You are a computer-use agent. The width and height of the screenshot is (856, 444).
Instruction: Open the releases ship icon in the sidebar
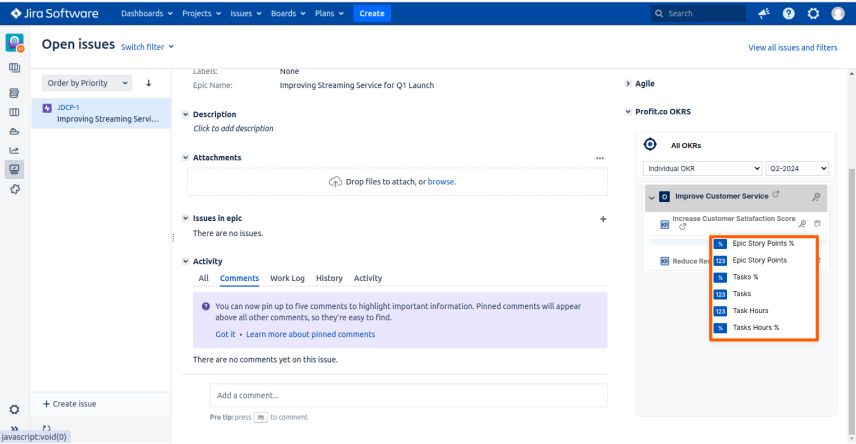pyautogui.click(x=14, y=131)
